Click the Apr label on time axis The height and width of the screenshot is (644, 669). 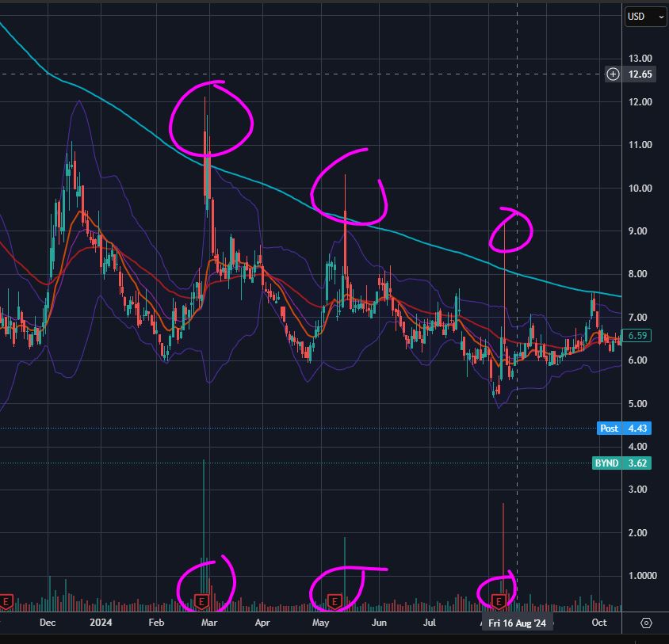pos(262,623)
